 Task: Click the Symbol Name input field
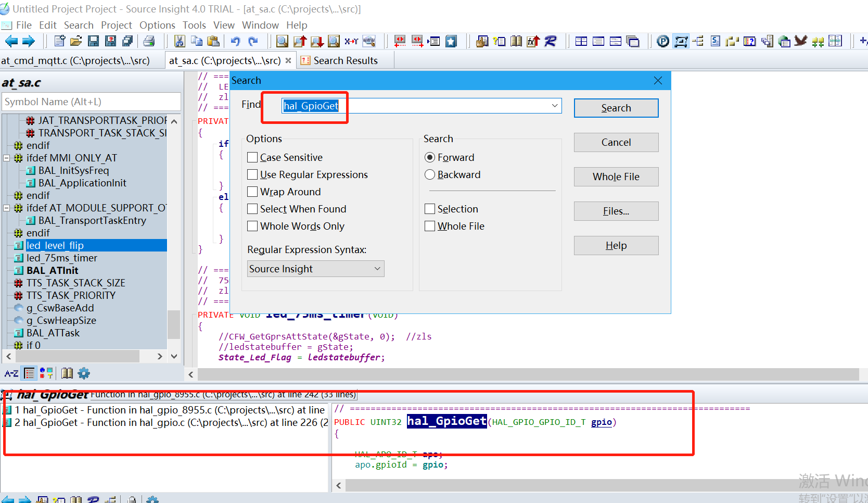(91, 102)
